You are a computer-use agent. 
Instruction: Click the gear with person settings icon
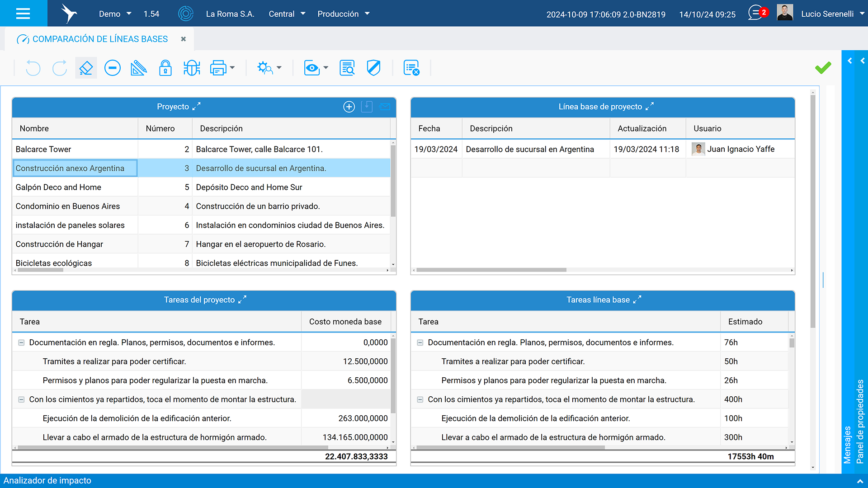pyautogui.click(x=265, y=68)
